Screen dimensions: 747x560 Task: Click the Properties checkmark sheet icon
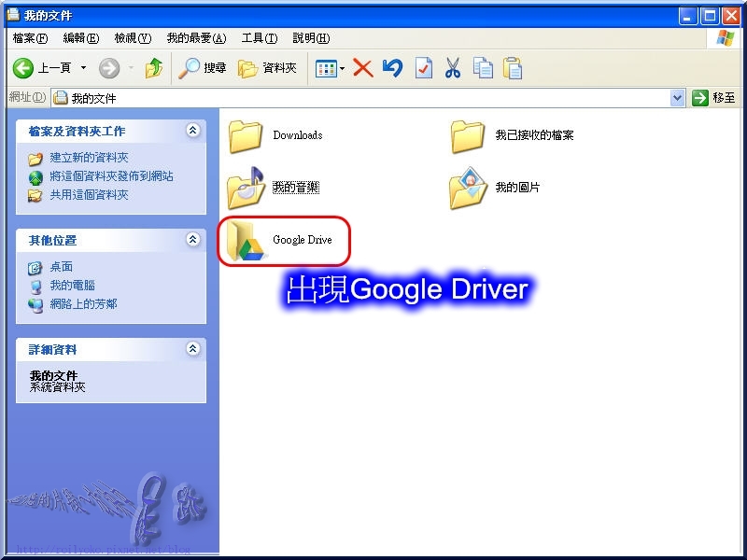coord(424,68)
